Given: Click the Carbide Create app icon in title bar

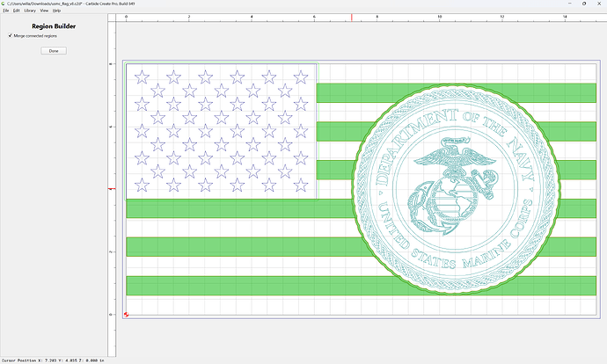Looking at the screenshot, I should [x=4, y=4].
